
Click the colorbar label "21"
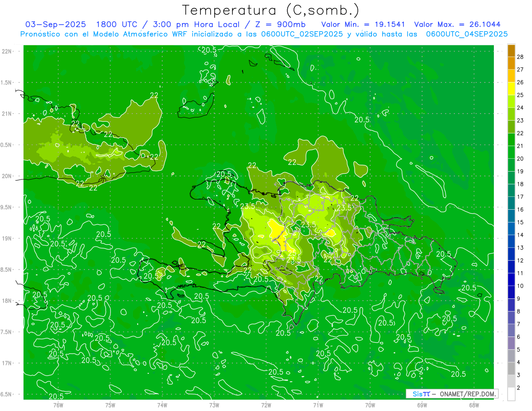coord(520,146)
